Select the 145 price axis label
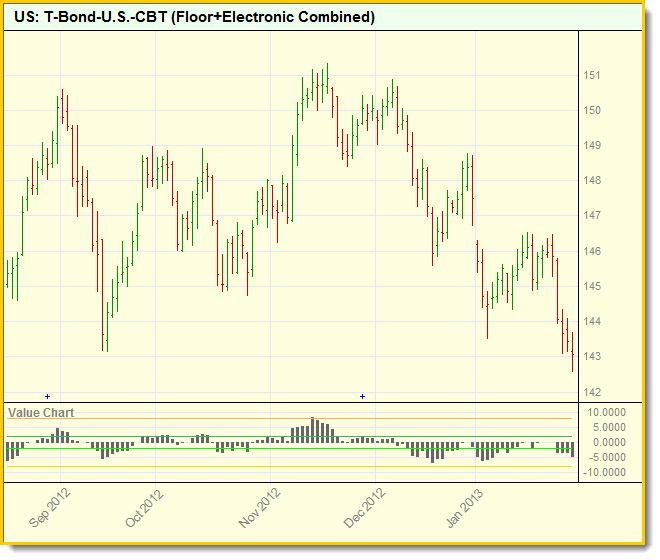The image size is (660, 560). (592, 287)
